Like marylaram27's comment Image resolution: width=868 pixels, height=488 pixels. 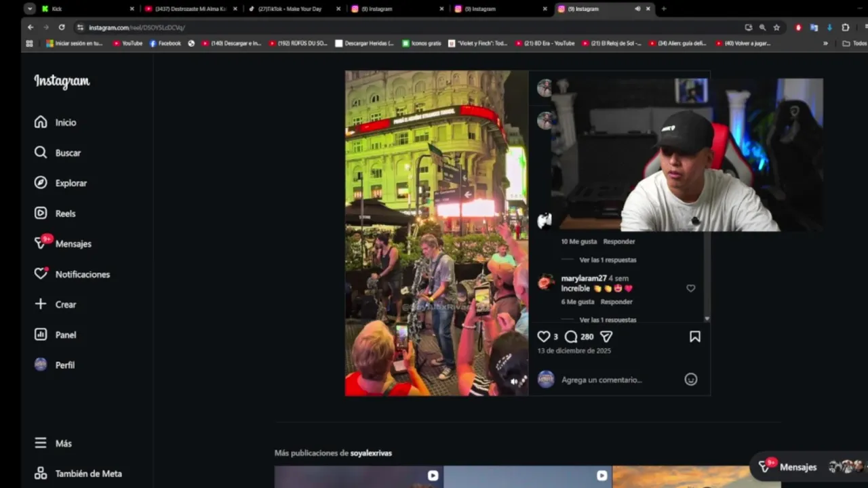click(690, 288)
